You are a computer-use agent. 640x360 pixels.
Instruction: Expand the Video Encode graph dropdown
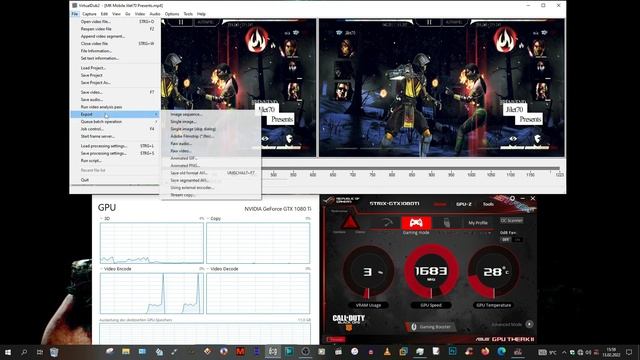102,269
